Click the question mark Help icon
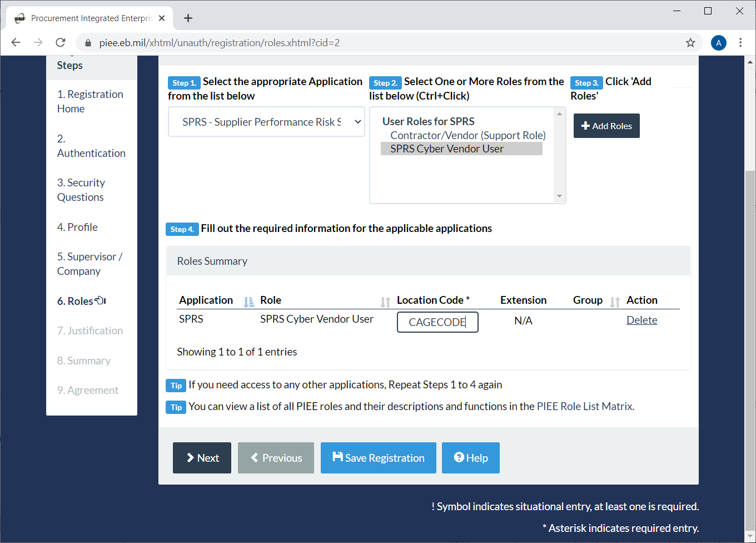The width and height of the screenshot is (756, 543). tap(459, 457)
